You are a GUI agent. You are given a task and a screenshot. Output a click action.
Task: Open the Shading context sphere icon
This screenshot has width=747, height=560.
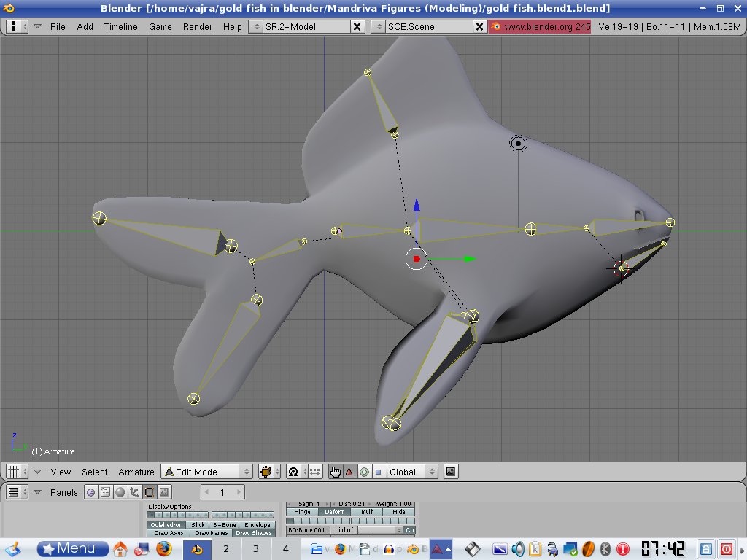[120, 492]
